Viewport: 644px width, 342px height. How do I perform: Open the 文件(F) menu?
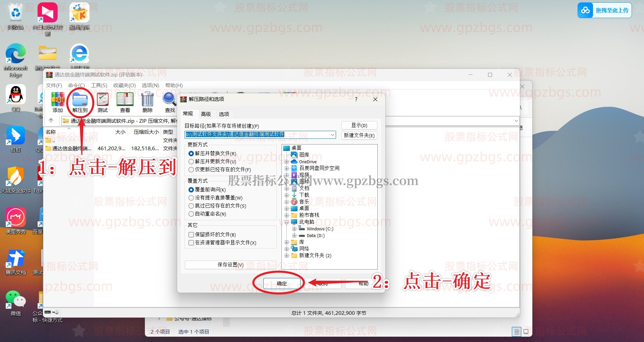[54, 85]
